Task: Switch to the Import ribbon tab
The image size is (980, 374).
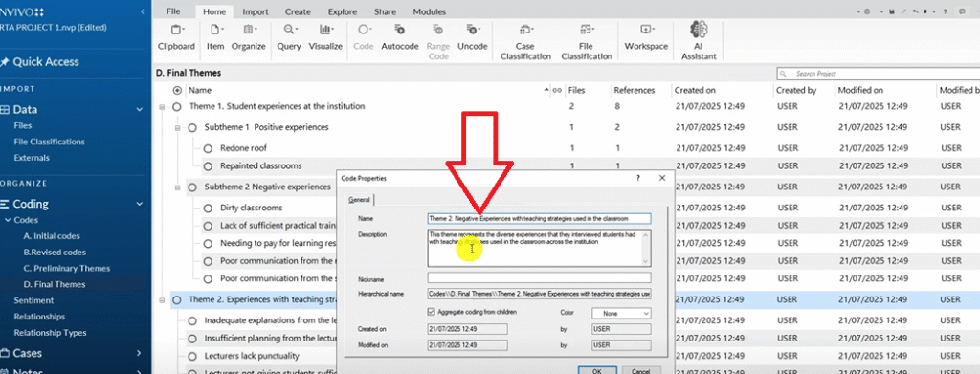Action: (256, 11)
